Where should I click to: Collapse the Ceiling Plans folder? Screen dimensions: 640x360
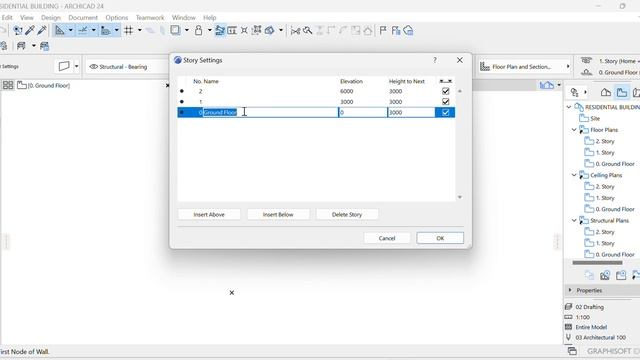click(x=574, y=175)
